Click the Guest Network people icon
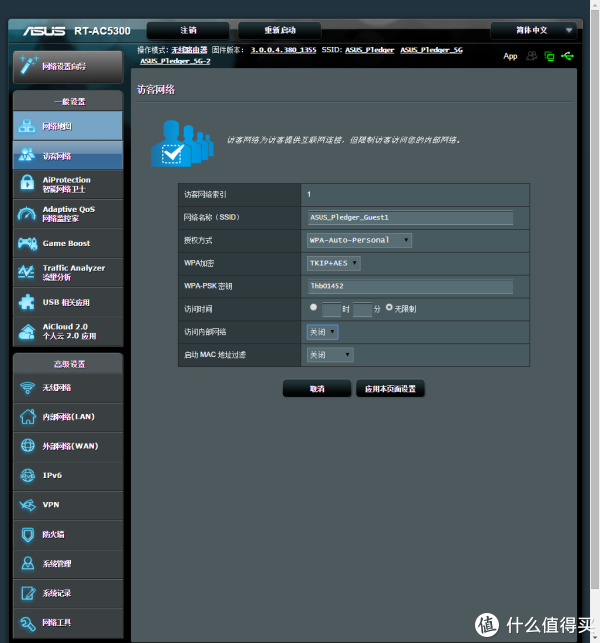The height and width of the screenshot is (643, 600). pyautogui.click(x=27, y=155)
